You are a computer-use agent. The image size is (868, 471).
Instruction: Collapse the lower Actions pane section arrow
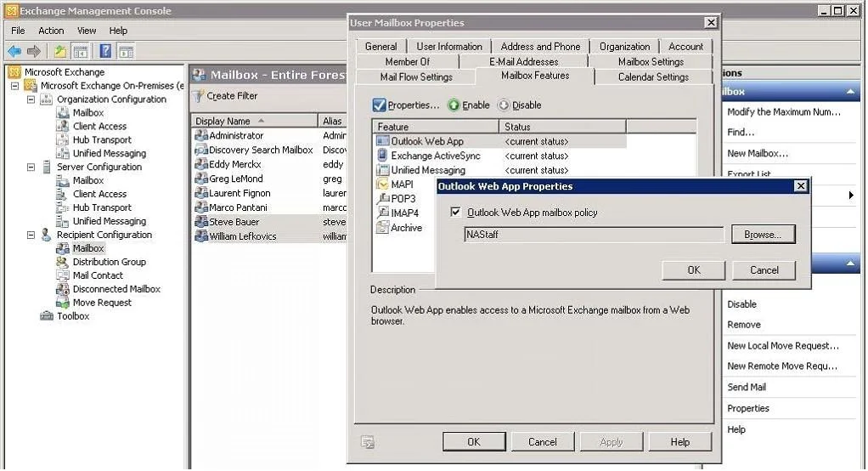850,264
